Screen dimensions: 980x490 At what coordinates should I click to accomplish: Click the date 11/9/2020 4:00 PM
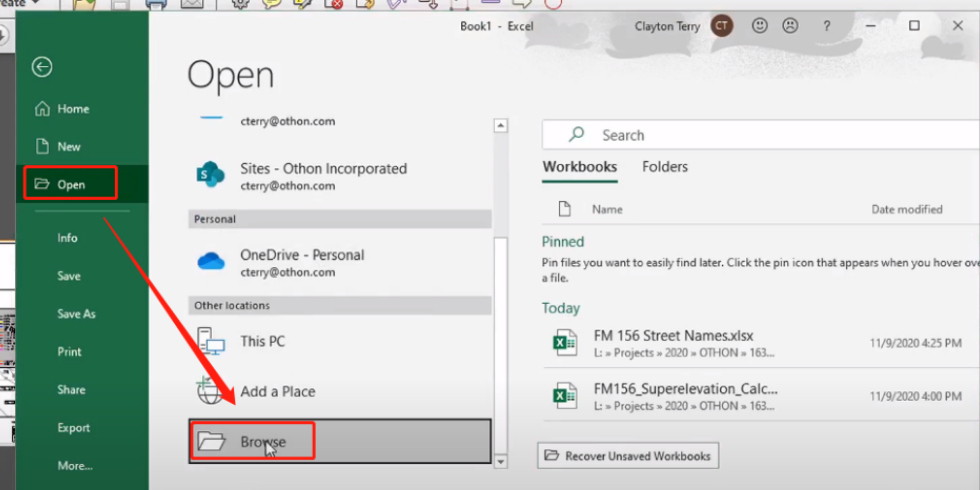(x=916, y=396)
